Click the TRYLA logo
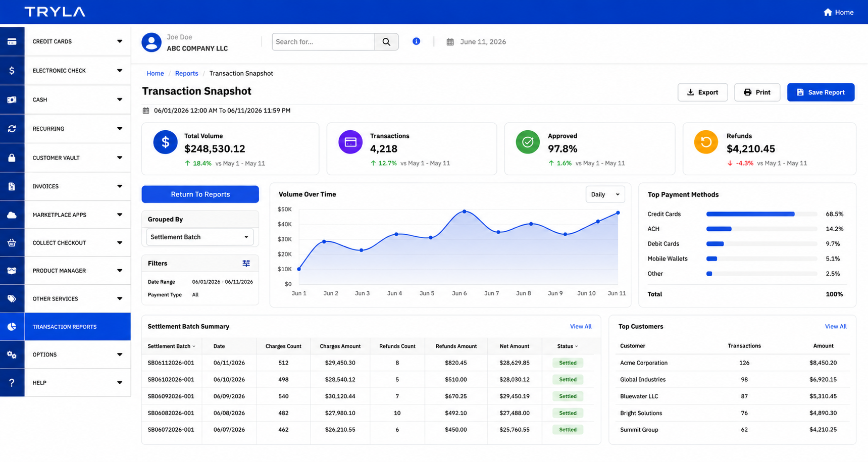 coord(55,12)
